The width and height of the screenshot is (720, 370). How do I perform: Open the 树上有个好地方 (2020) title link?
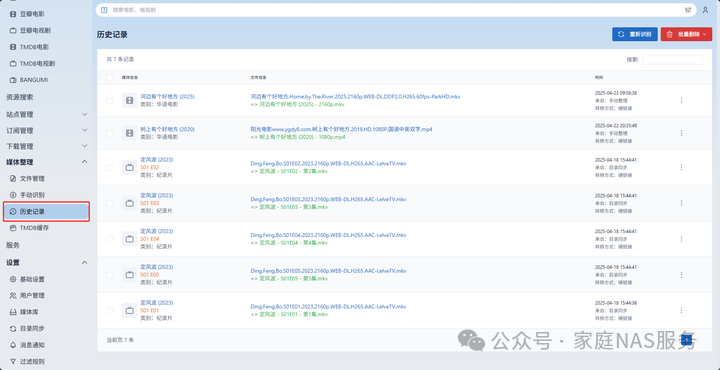point(168,129)
